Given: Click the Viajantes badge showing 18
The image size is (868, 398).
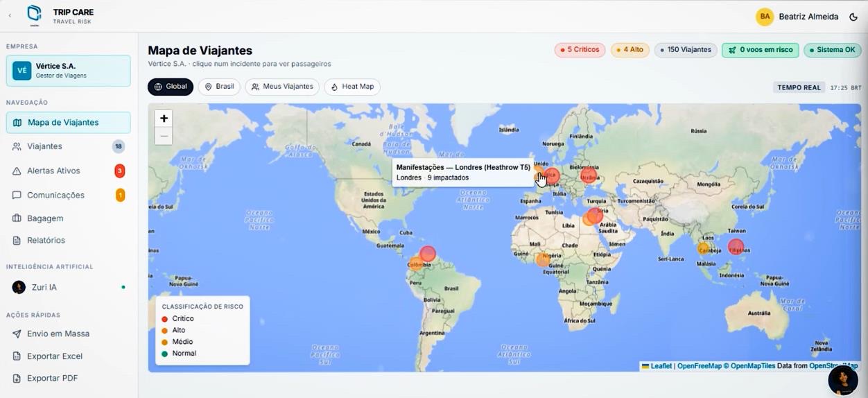Looking at the screenshot, I should pos(119,146).
